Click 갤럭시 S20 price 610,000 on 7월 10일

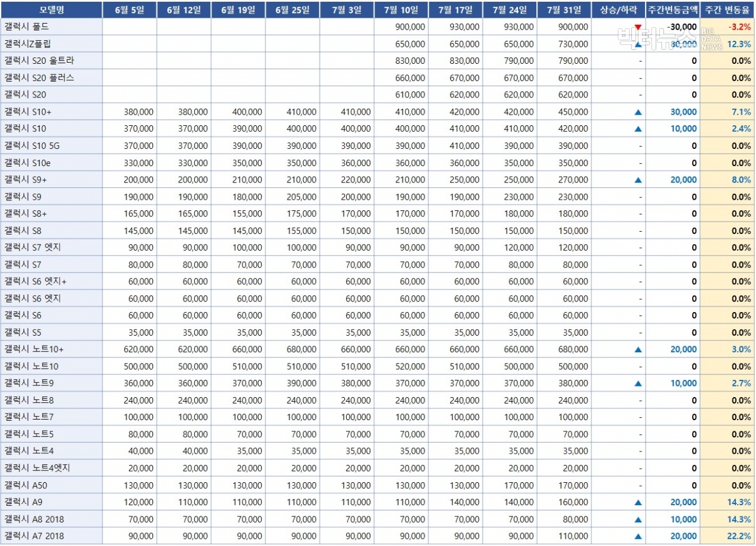pyautogui.click(x=410, y=95)
